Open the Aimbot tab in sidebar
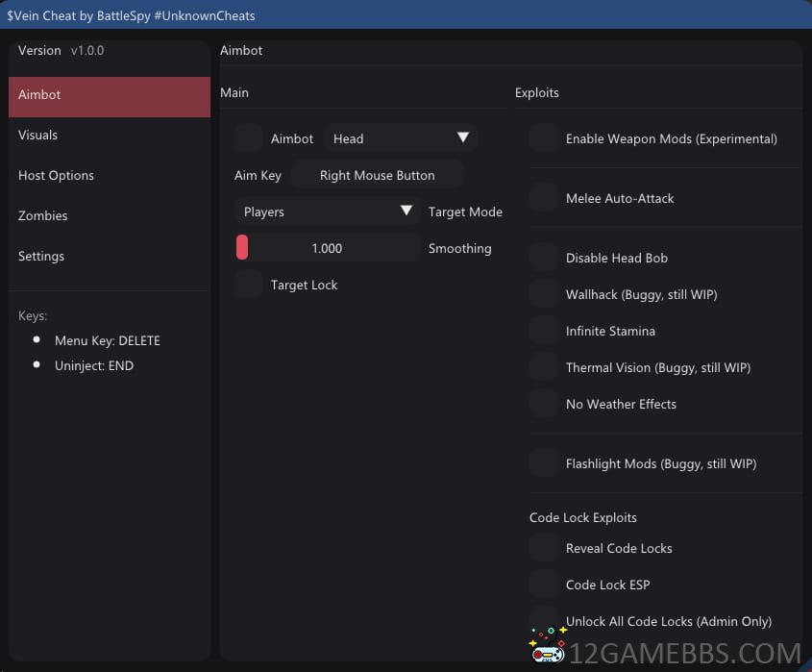812x672 pixels. pyautogui.click(x=110, y=97)
